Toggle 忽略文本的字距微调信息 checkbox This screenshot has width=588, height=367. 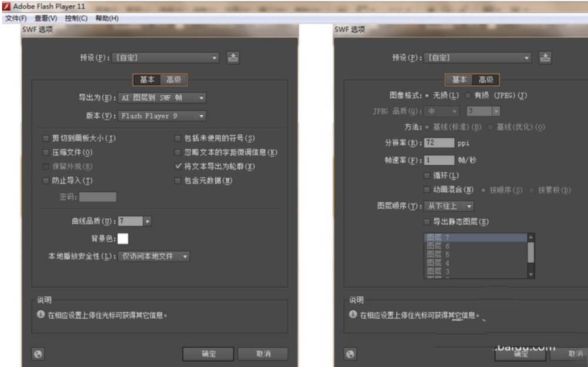[x=178, y=152]
